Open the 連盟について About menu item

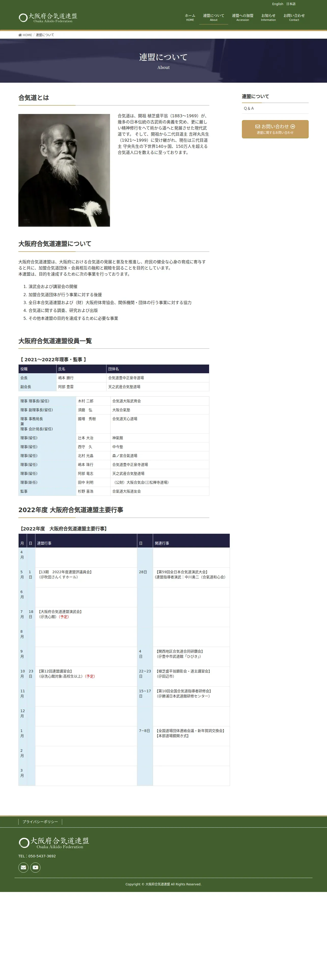[x=214, y=18]
